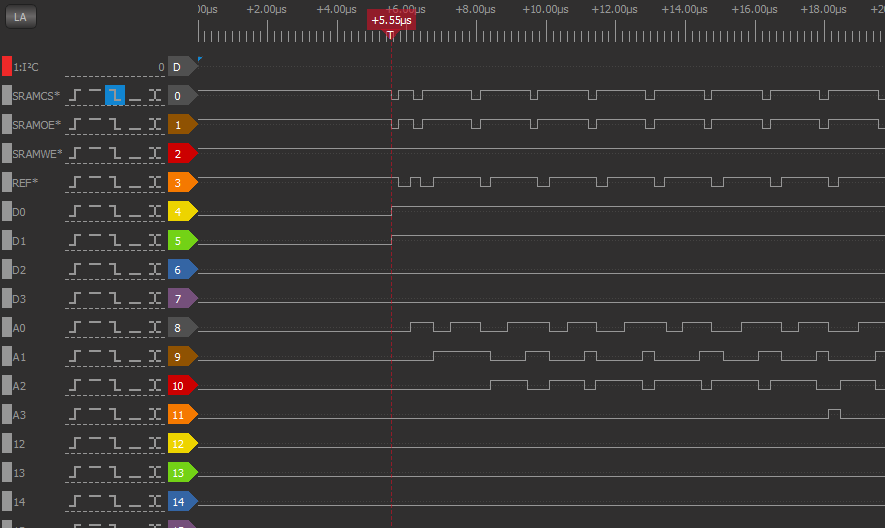Click channel 0 badge for SRAMCS*
This screenshot has height=528, width=885.
182,96
